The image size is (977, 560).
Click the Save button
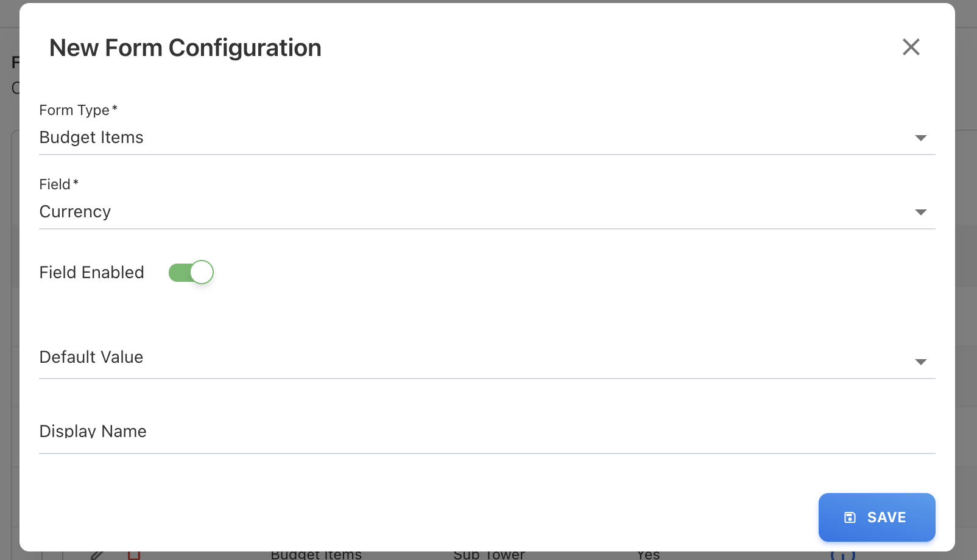876,517
